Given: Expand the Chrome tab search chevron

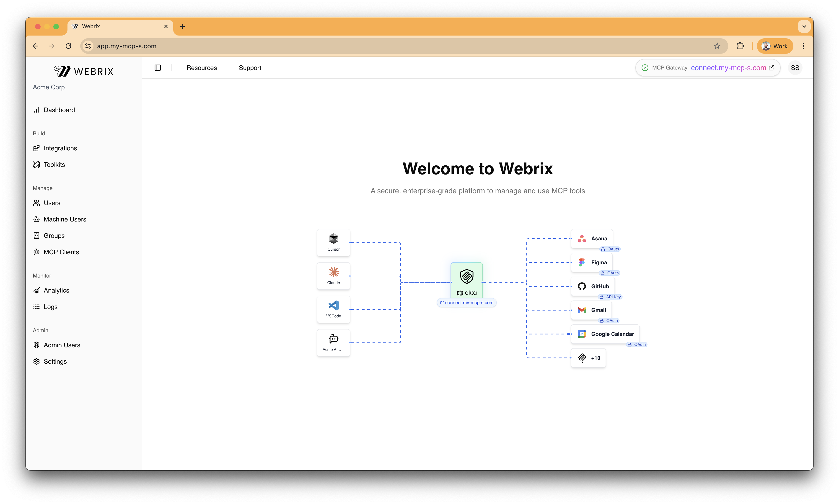Looking at the screenshot, I should pyautogui.click(x=804, y=26).
